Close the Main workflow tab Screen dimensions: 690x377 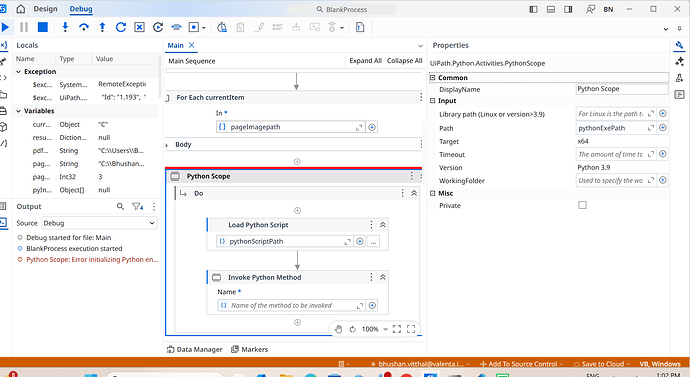coord(191,45)
